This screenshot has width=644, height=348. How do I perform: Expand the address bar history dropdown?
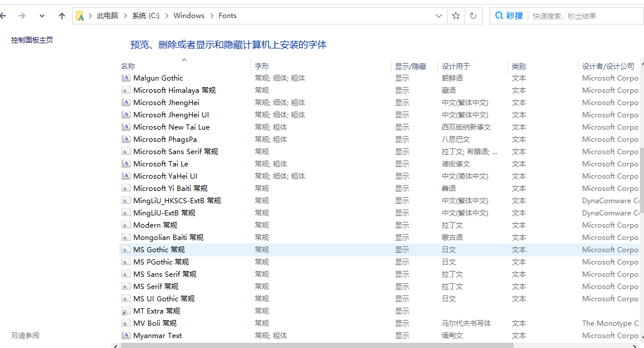(x=439, y=16)
